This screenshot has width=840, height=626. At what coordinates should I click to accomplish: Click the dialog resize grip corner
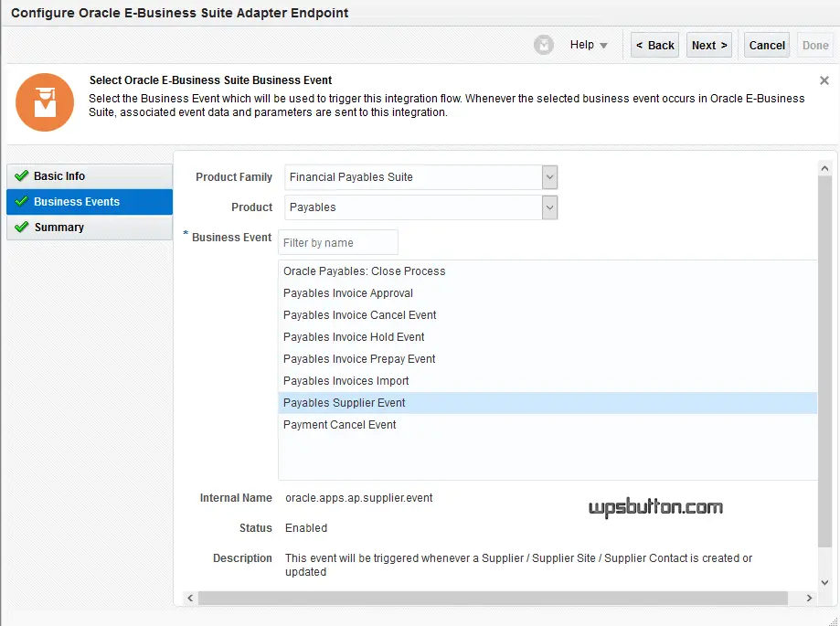[833, 621]
